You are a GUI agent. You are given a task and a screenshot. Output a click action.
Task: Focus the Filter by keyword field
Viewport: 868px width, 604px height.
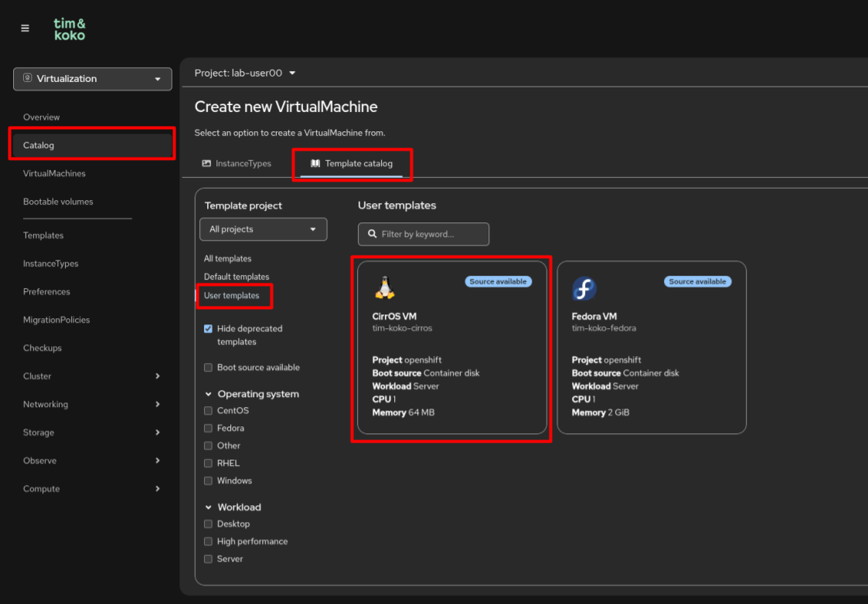point(424,234)
